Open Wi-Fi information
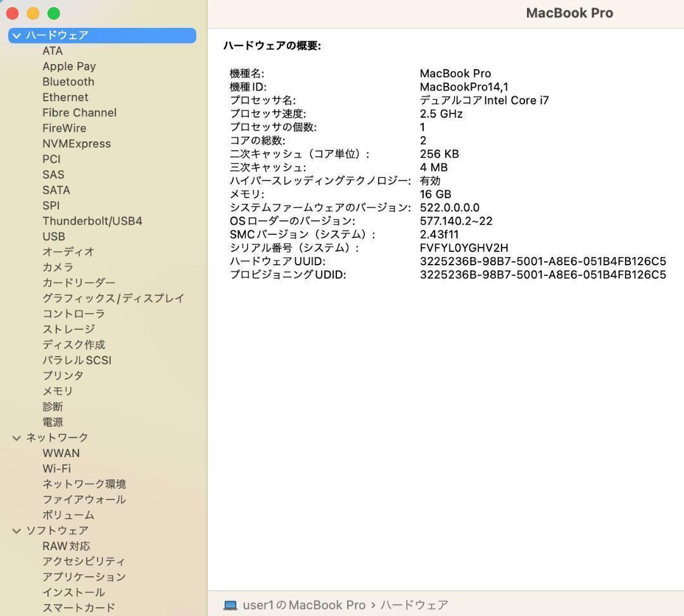 click(x=57, y=468)
